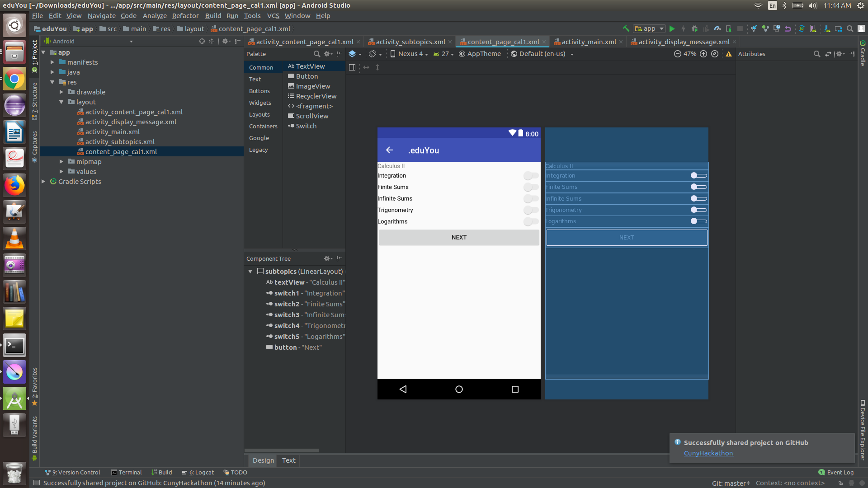This screenshot has height=488, width=868.
Task: Toggle the Integration switch in blueprint
Action: coord(698,176)
